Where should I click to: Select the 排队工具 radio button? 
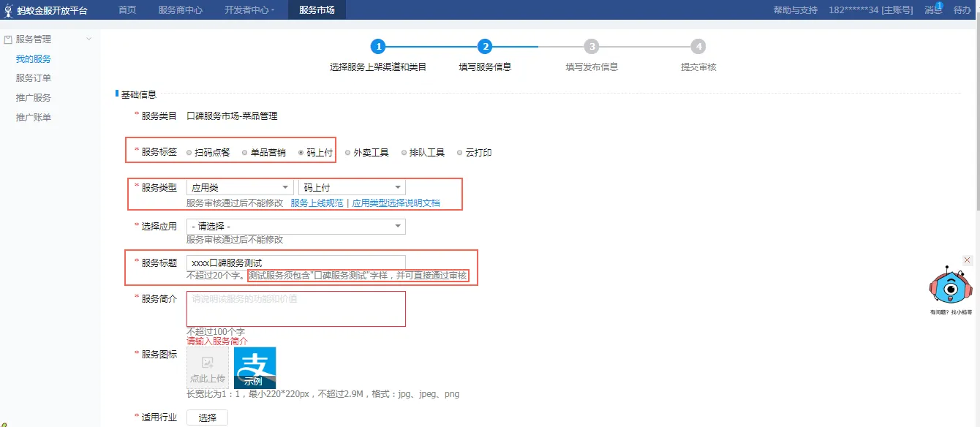[404, 153]
